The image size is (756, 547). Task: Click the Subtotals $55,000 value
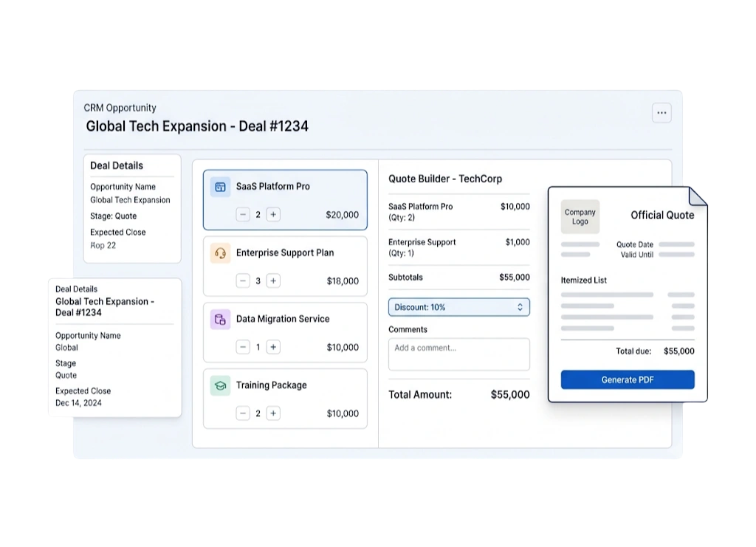tap(515, 277)
